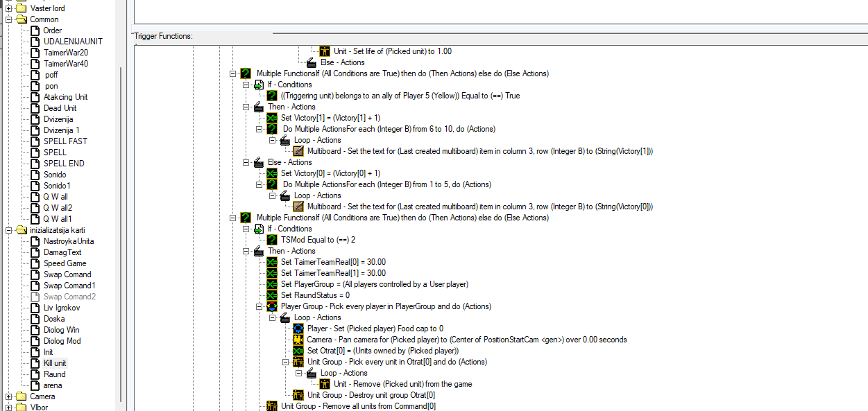This screenshot has width=868, height=411.
Task: Open the Liv Igrokov trigger
Action: click(x=62, y=308)
